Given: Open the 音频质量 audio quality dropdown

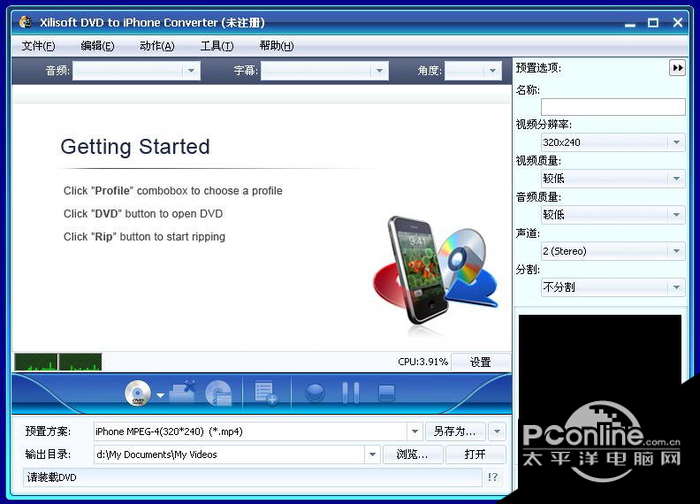Looking at the screenshot, I should [x=676, y=215].
